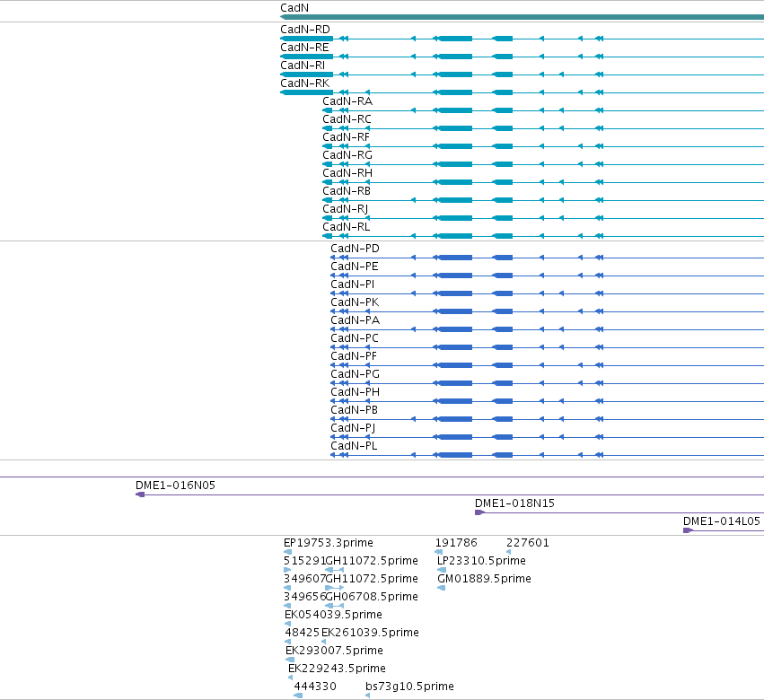
Task: Select polypeptide CadN-PH label
Action: coord(356,392)
